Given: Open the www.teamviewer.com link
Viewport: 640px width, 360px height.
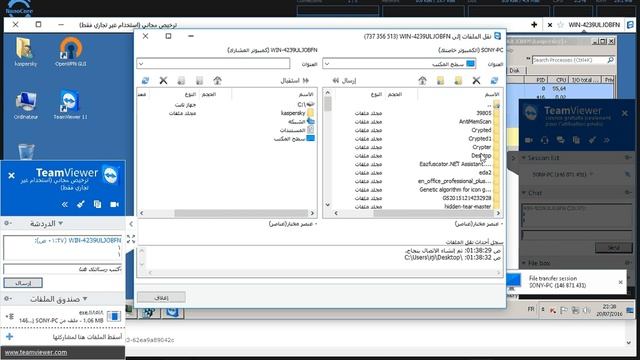Looking at the screenshot, I should click(x=36, y=352).
